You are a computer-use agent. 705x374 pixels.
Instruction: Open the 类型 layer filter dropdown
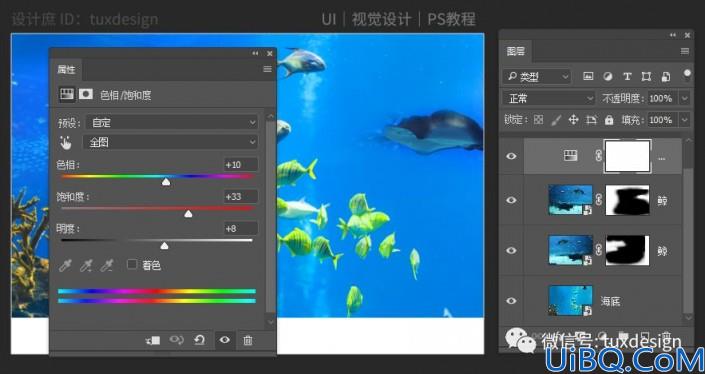(x=537, y=77)
